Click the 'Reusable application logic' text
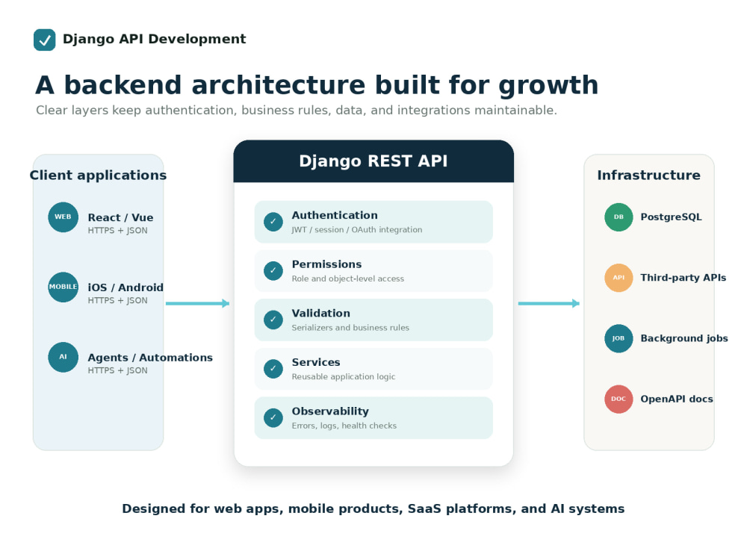747x560 pixels. 344,376
